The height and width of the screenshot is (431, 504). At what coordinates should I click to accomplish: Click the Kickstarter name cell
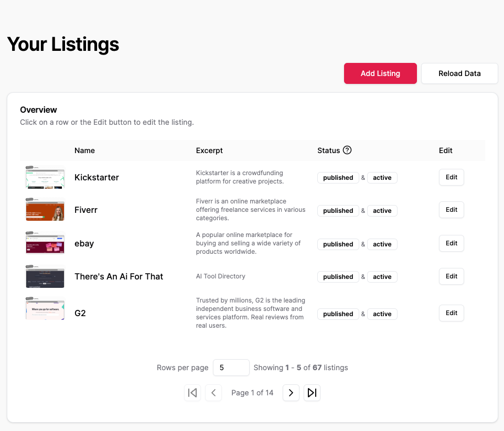coord(96,177)
